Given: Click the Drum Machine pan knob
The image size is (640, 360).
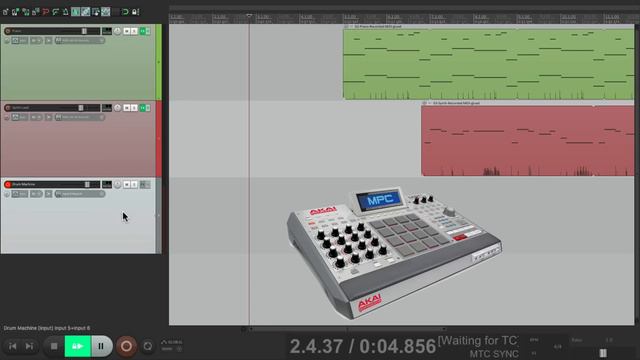Looking at the screenshot, I should 118,184.
